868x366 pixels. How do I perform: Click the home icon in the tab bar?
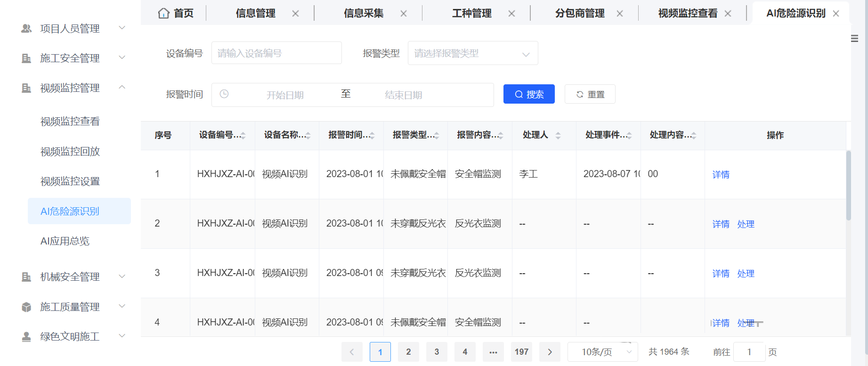163,13
